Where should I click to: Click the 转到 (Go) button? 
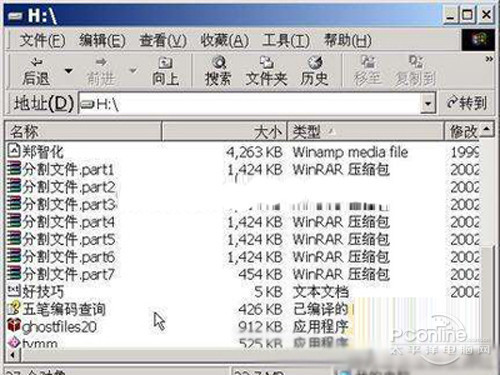467,103
